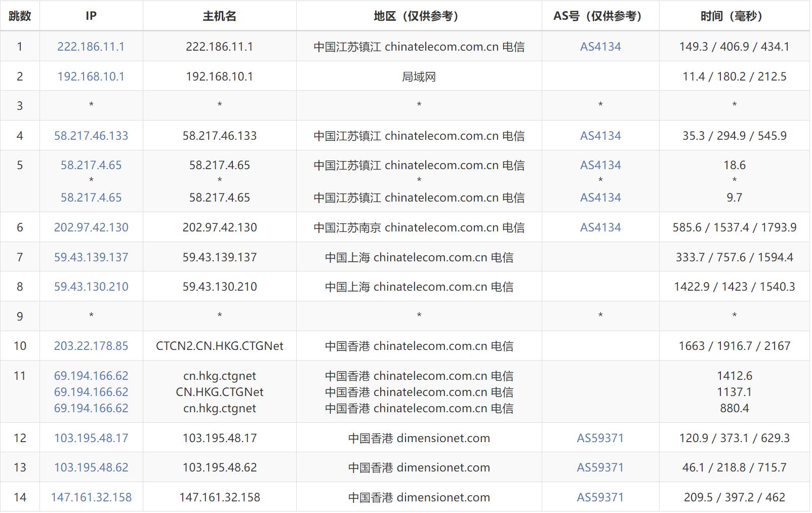Select hop 10 region 中国香港 chinatelecom.com.cn
The image size is (812, 513).
419,346
